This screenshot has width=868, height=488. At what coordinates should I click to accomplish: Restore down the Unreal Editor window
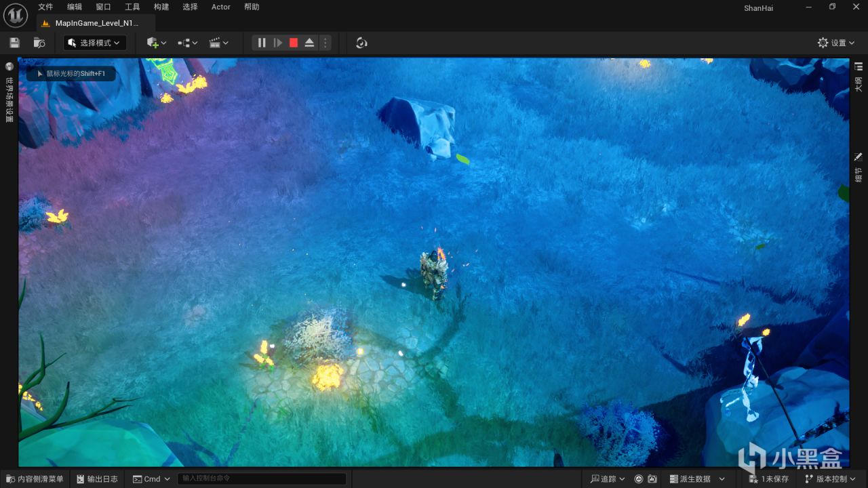832,7
